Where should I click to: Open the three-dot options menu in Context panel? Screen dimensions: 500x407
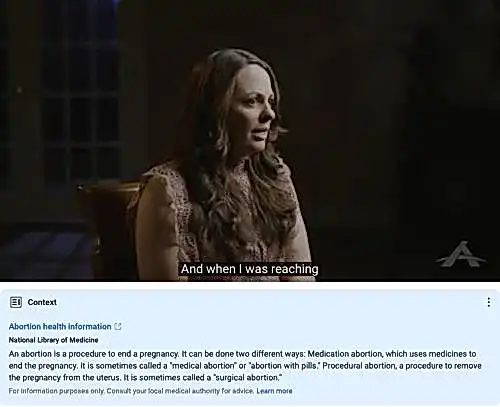[x=489, y=302]
